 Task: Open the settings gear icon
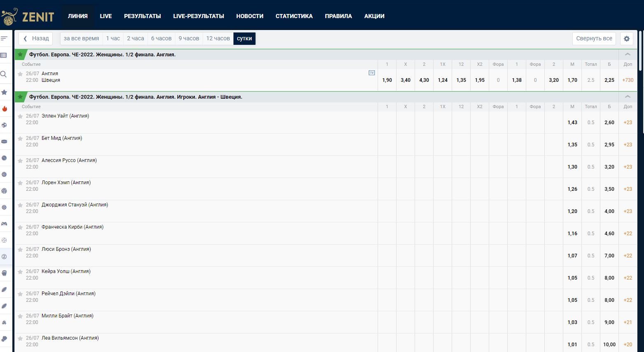coord(626,39)
